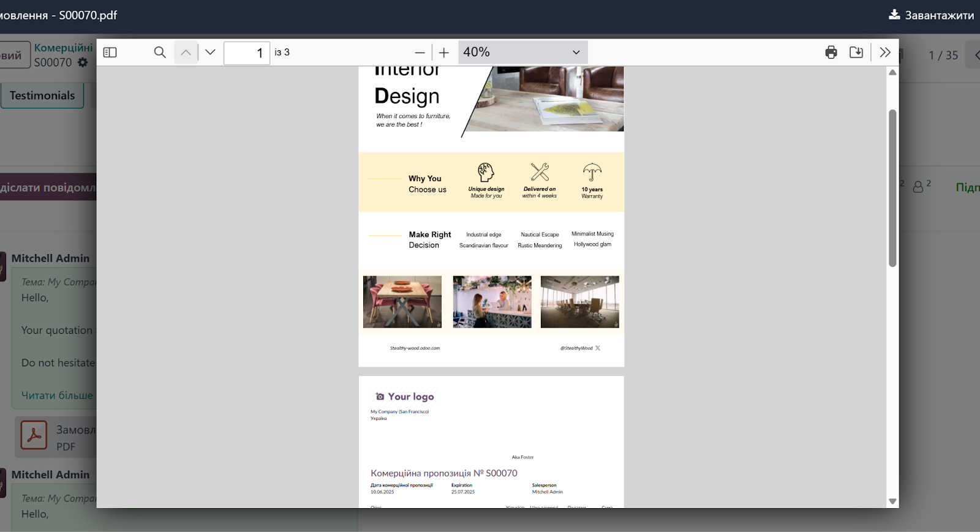Print the PDF document
This screenshot has width=980, height=532.
point(831,53)
